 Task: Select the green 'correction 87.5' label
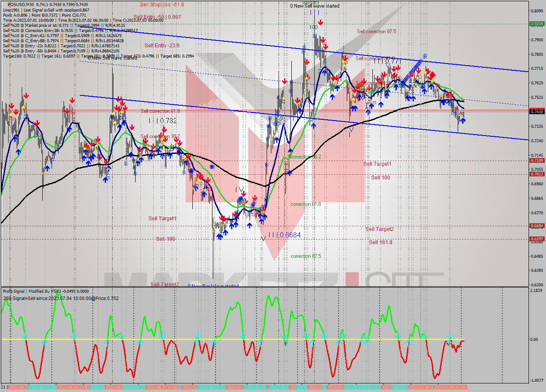[306, 256]
